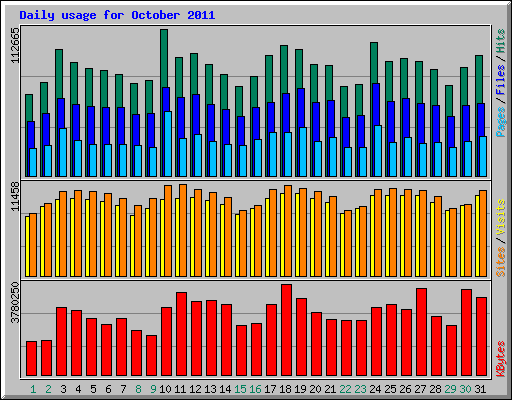This screenshot has width=512, height=400.
Task: Click day label 7 on the x-axis
Action: [x=123, y=389]
